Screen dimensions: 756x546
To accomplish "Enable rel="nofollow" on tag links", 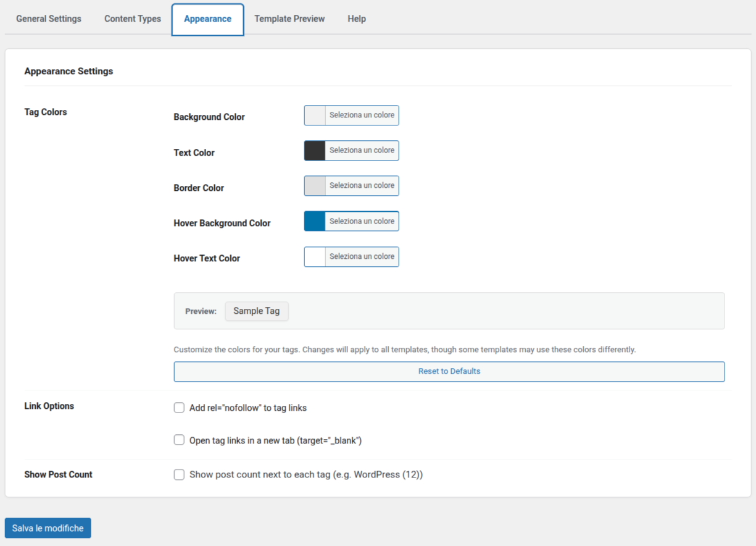I will coord(179,408).
